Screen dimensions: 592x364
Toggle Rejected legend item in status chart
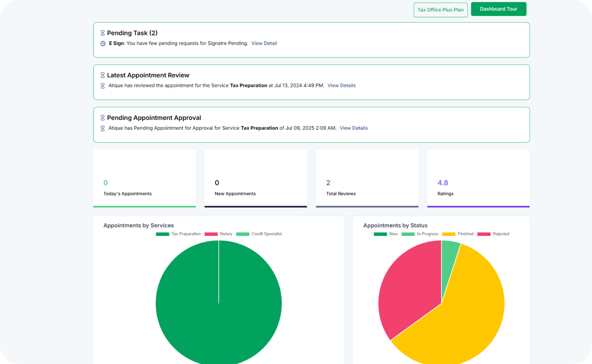coord(493,234)
